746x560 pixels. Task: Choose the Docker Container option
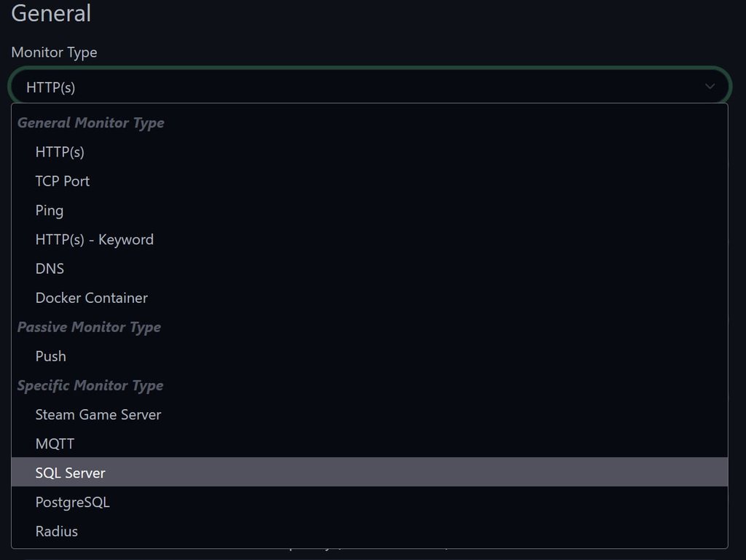(369, 298)
